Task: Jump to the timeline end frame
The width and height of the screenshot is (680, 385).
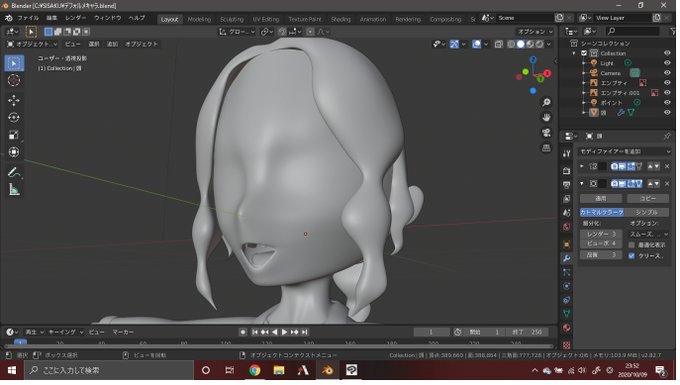Action: [305, 332]
